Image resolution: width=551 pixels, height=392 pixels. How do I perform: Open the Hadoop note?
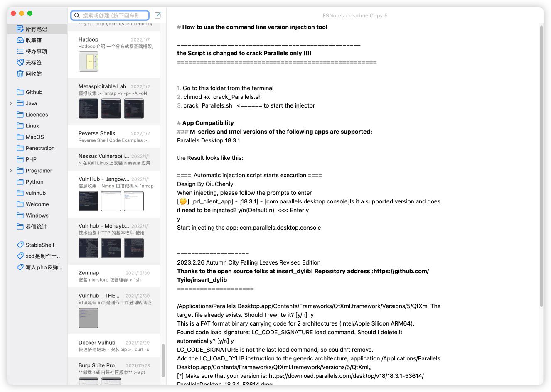pyautogui.click(x=114, y=54)
